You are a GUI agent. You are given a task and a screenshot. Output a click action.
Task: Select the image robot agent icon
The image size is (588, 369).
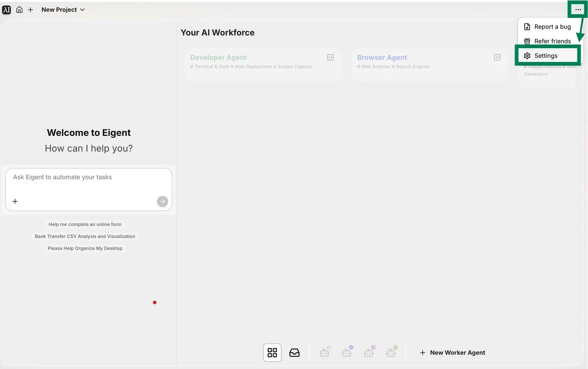[x=369, y=352]
